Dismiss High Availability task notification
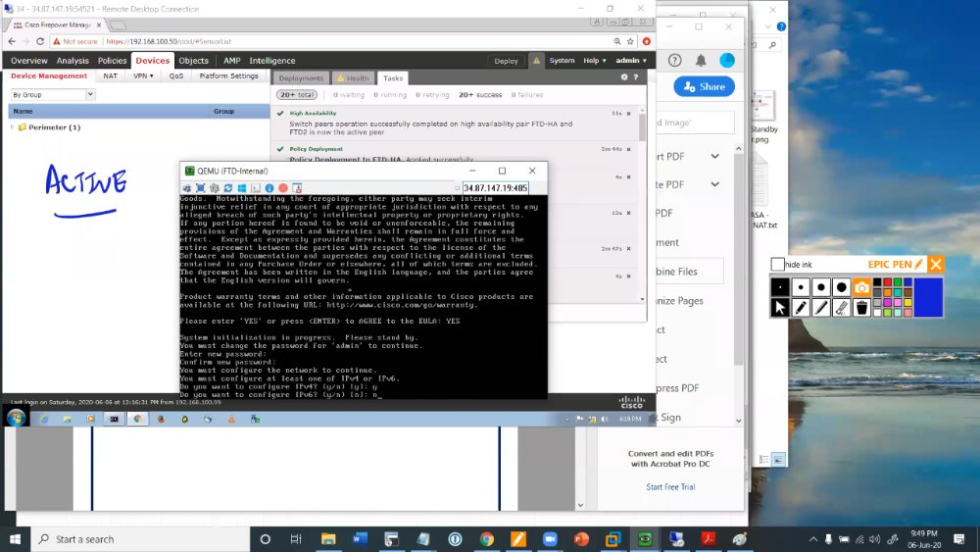This screenshot has width=980, height=552. 629,114
